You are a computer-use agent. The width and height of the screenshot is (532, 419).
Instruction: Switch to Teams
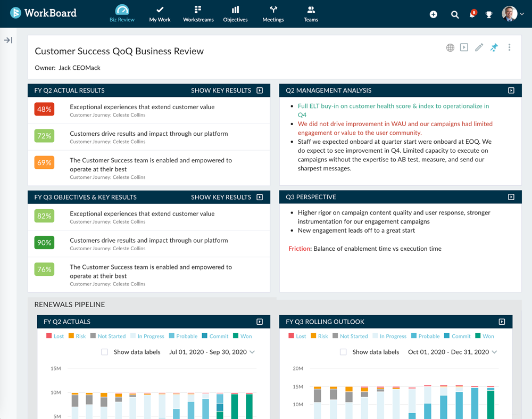click(x=311, y=14)
